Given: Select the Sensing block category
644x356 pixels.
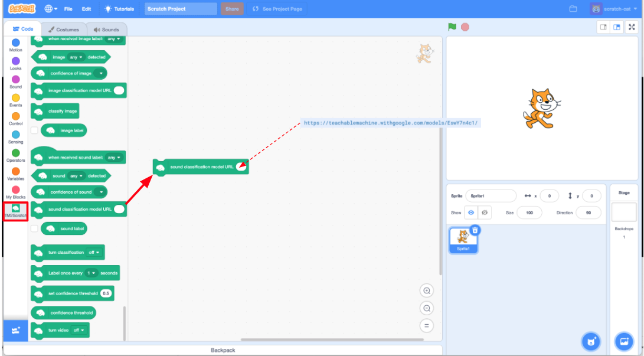Looking at the screenshot, I should (15, 137).
